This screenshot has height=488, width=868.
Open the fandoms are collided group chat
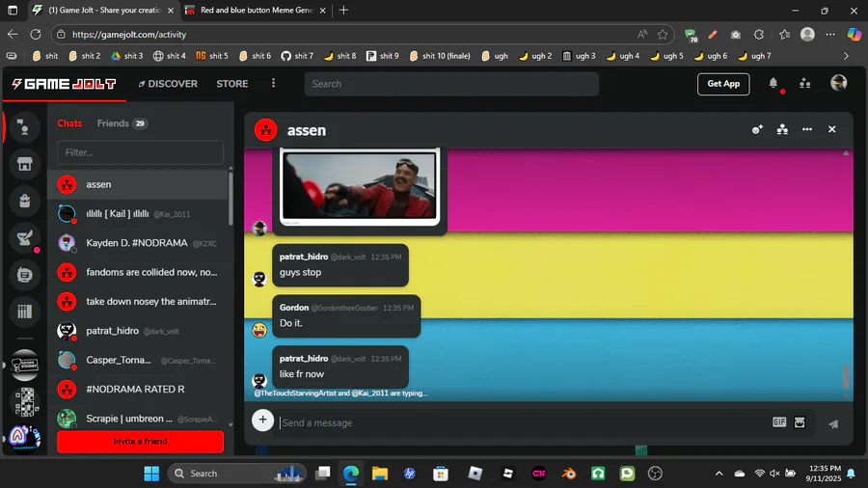(138, 272)
